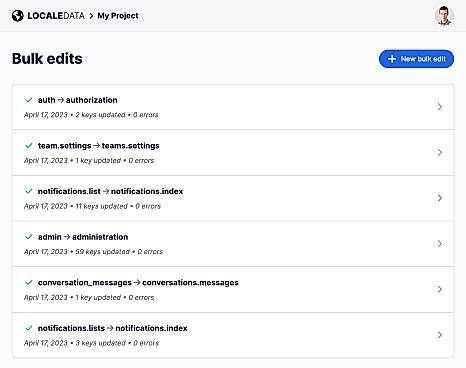
Task: Click '3 keys updated' details text
Action: pyautogui.click(x=100, y=343)
